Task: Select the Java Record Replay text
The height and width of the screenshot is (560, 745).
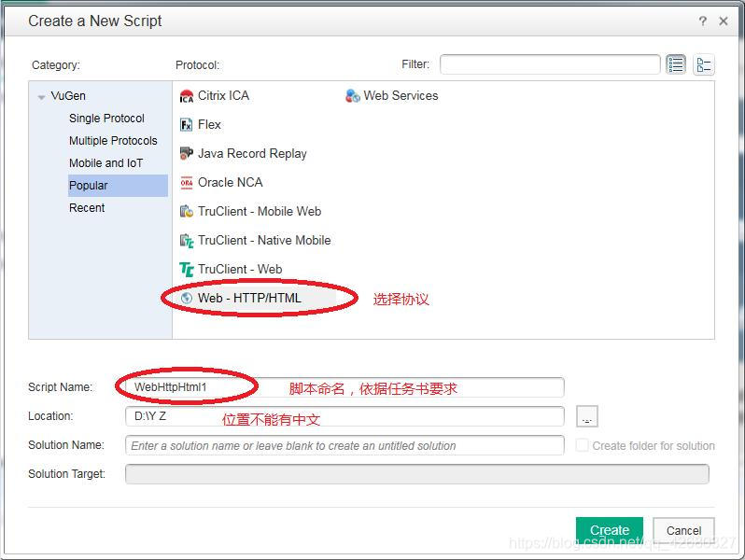Action: pyautogui.click(x=252, y=153)
